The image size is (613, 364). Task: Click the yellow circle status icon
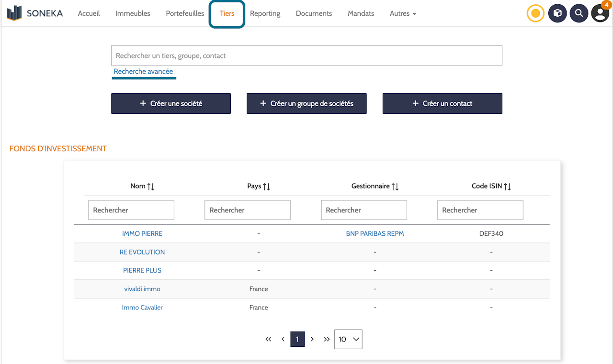(x=535, y=13)
